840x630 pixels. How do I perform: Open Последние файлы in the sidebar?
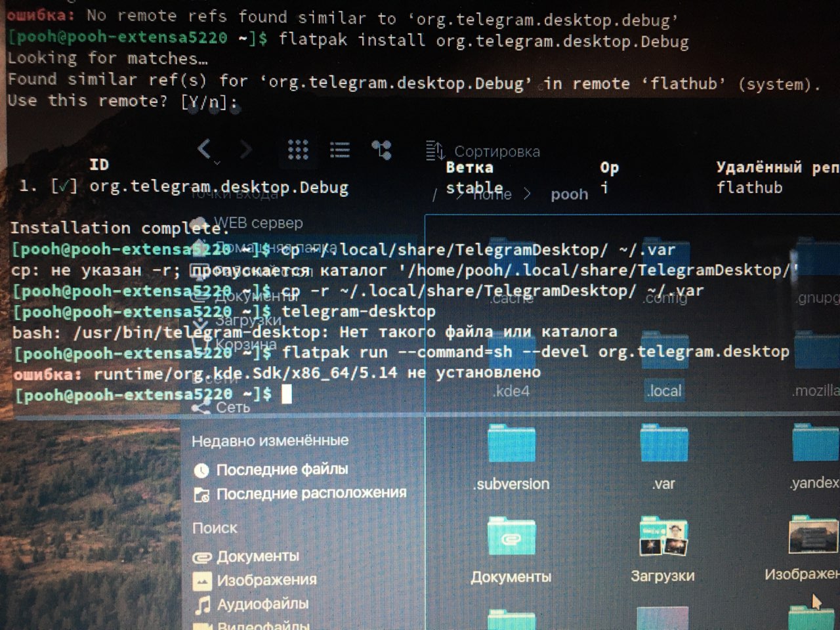(x=272, y=470)
